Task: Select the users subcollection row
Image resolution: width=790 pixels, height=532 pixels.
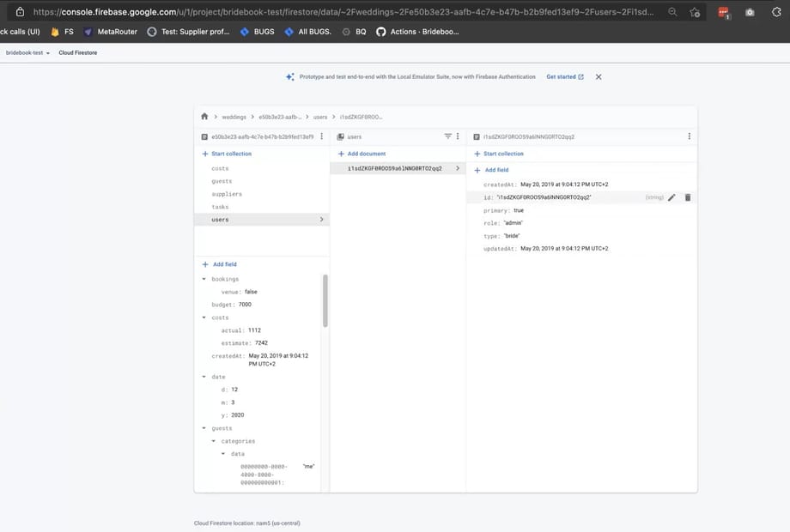Action: (262, 220)
